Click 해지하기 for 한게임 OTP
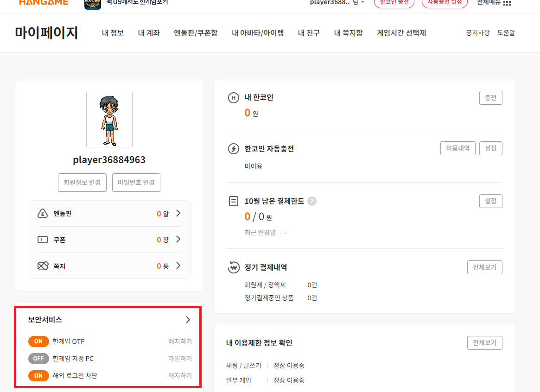The image size is (540, 392). (180, 341)
